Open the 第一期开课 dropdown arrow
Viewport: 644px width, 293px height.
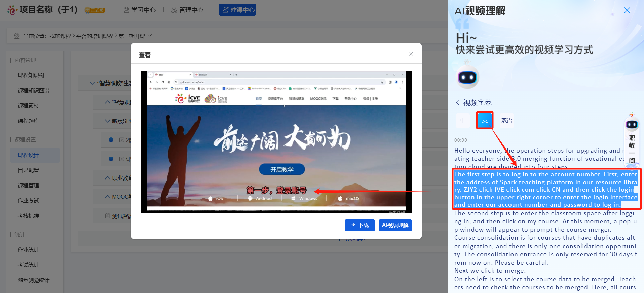[x=150, y=36]
